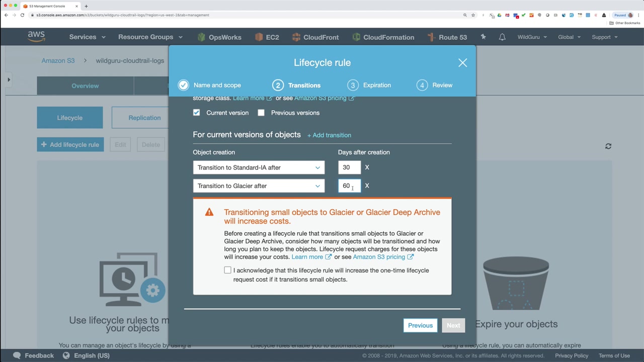Click the Delete lifecycle button
This screenshot has width=644, height=362.
click(150, 145)
